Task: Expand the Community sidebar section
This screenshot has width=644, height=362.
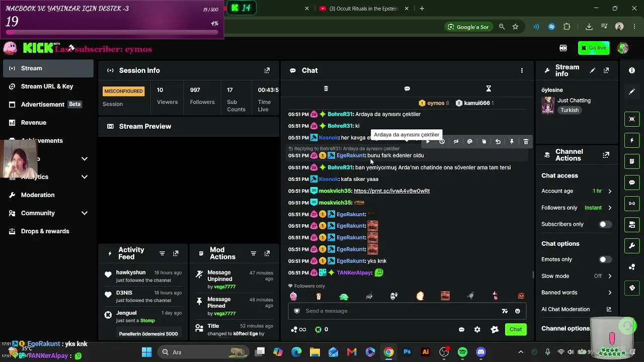Action: [85, 213]
